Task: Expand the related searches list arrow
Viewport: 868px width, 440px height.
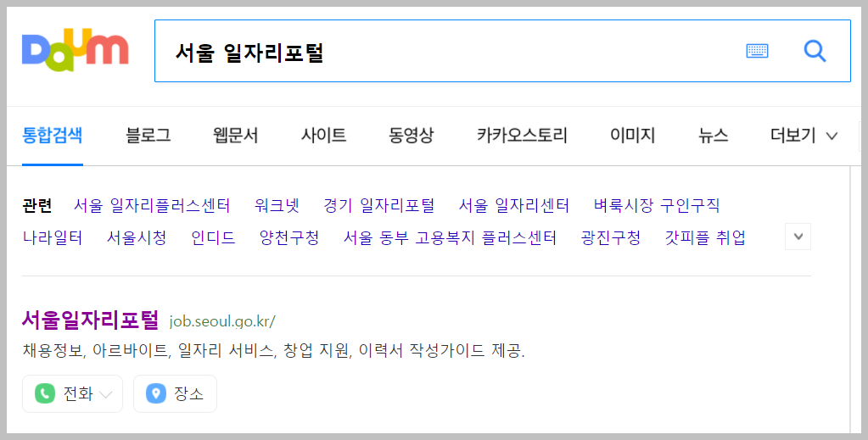Action: (798, 237)
